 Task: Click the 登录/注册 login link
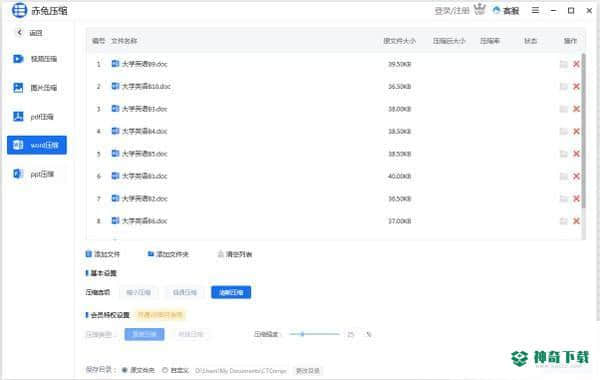pos(452,11)
